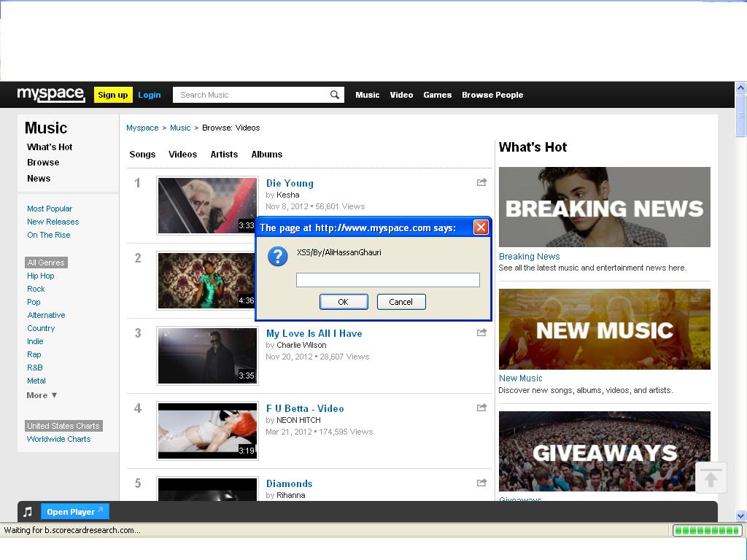Filter by Rap genre
The image size is (747, 560).
coord(34,355)
